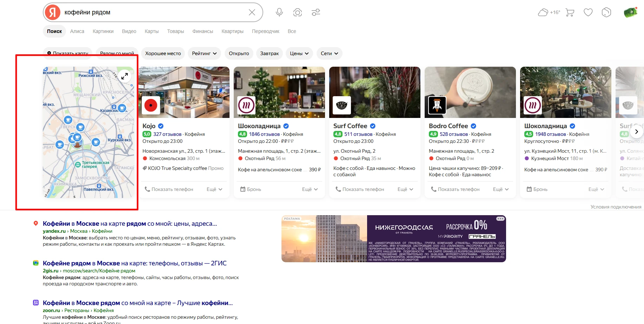The width and height of the screenshot is (644, 324).
Task: Open the Переводчик tab
Action: (x=266, y=31)
